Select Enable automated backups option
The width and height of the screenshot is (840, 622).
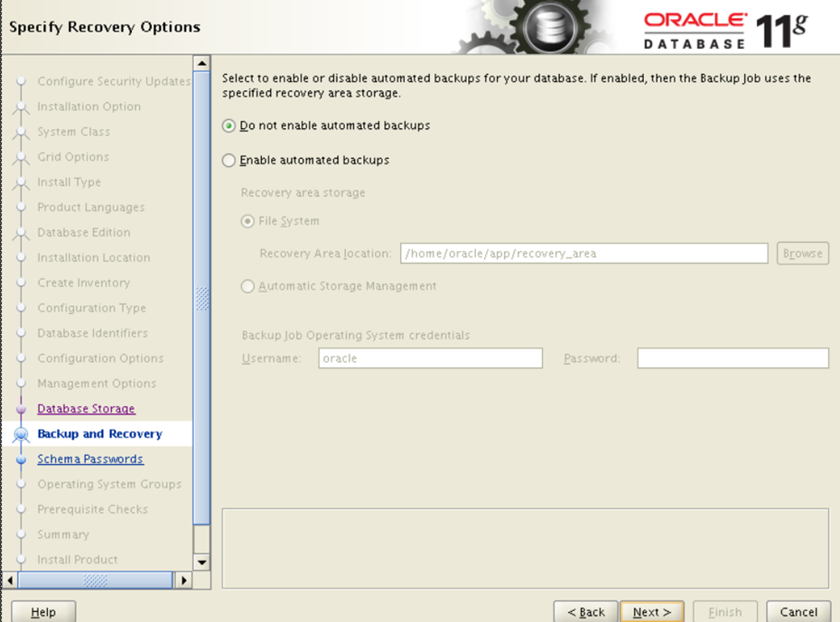click(229, 161)
